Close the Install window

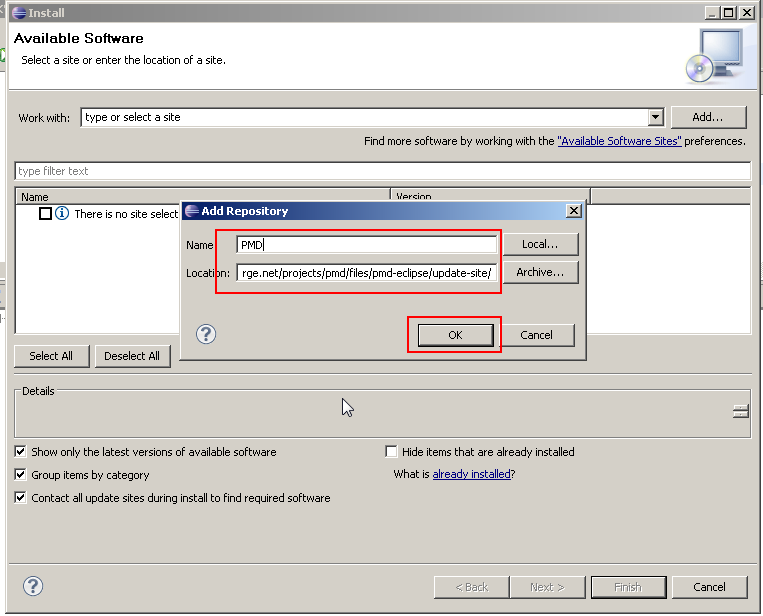point(746,13)
